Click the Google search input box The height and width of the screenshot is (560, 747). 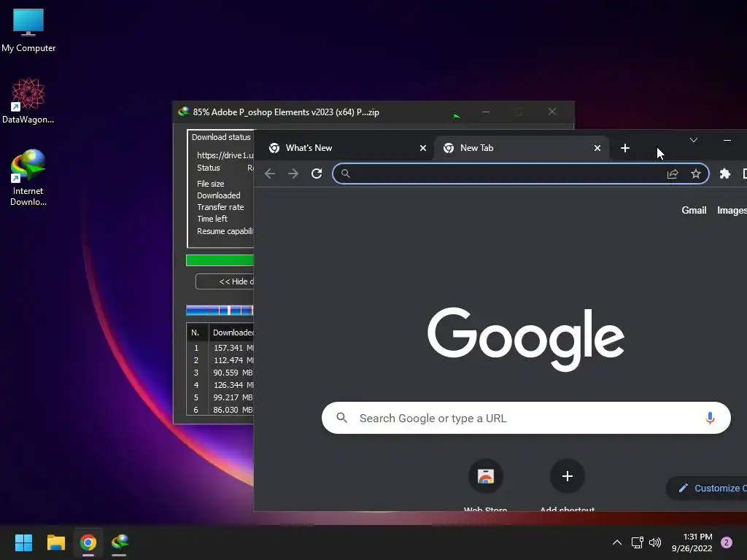click(x=526, y=418)
